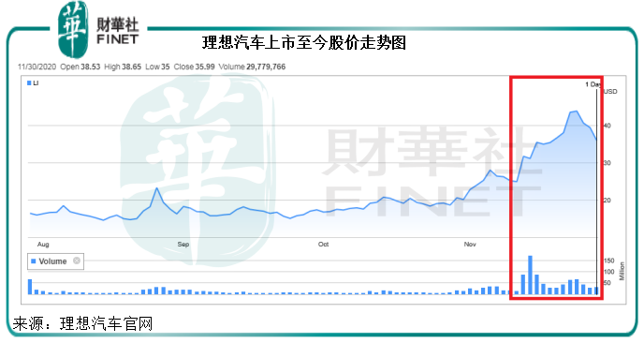Select the LI ticker legend label

tap(36, 83)
